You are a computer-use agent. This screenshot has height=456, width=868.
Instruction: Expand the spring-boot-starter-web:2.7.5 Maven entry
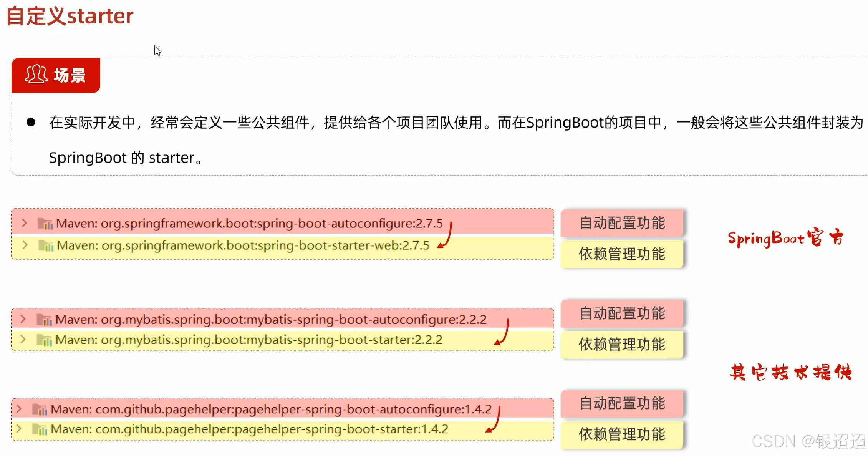pyautogui.click(x=25, y=245)
